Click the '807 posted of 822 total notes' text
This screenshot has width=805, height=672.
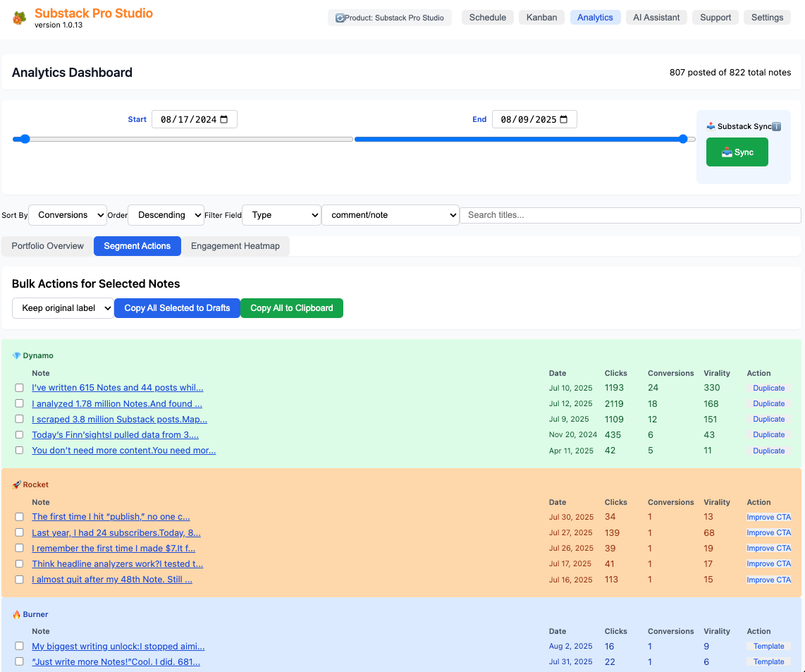(x=730, y=73)
